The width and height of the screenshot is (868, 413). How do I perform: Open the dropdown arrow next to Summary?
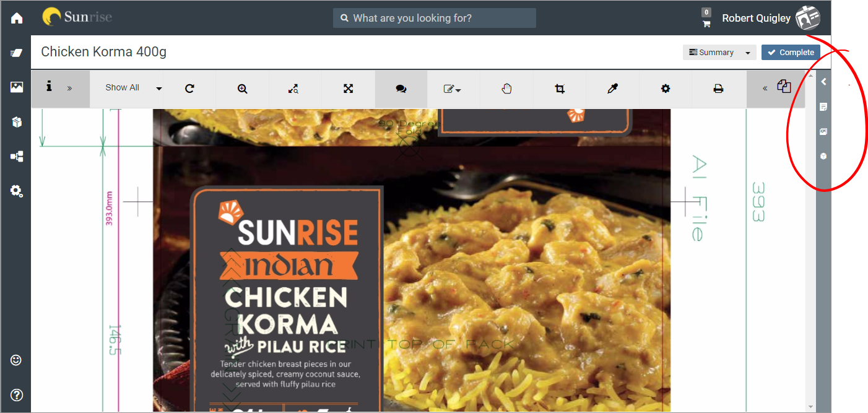click(748, 53)
